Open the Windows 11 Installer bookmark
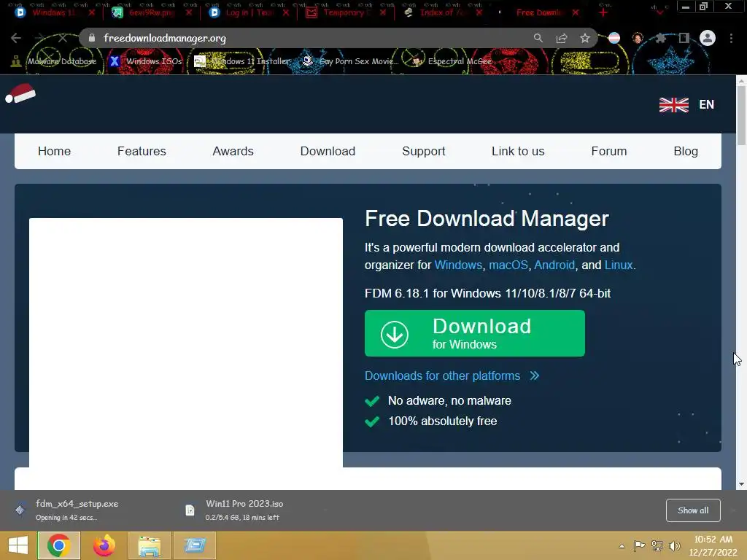 (242, 61)
